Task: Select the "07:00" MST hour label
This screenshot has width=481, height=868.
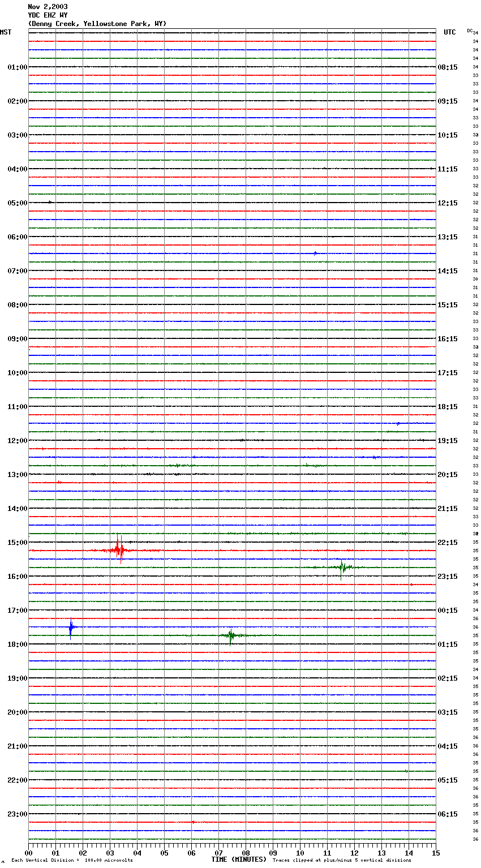Action: [18, 271]
